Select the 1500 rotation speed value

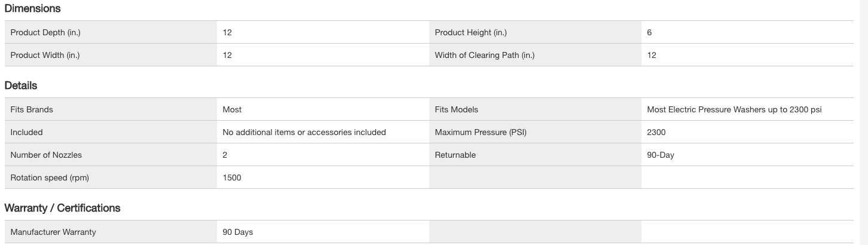[x=232, y=177]
